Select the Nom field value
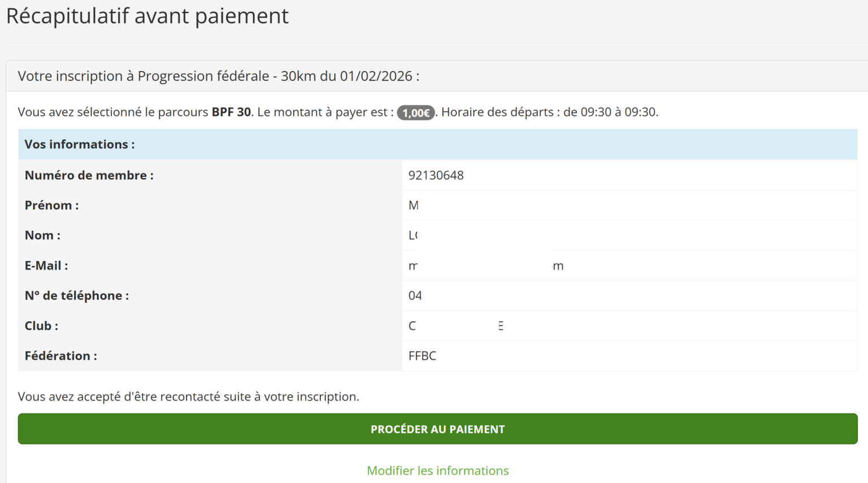This screenshot has width=868, height=483. pyautogui.click(x=414, y=235)
